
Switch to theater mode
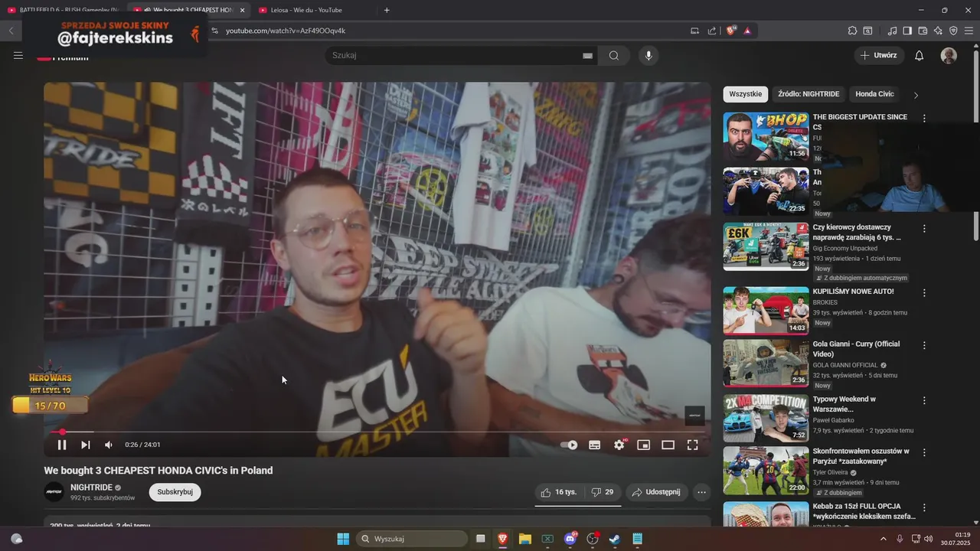click(668, 445)
